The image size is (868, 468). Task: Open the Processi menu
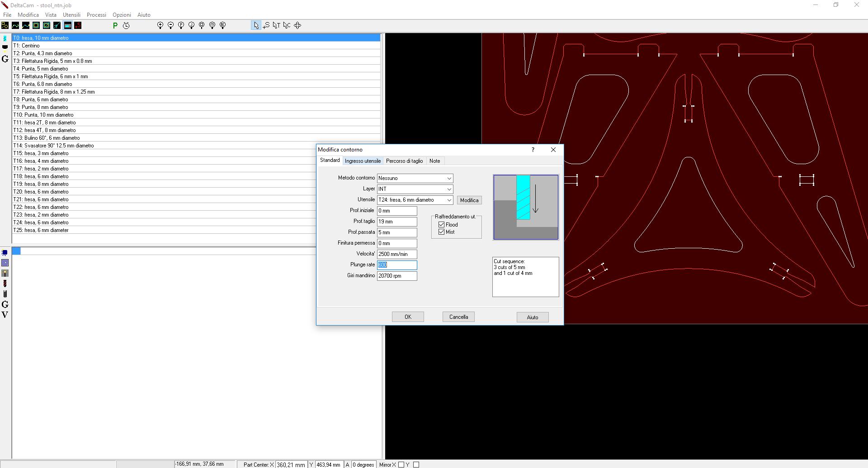coord(96,15)
